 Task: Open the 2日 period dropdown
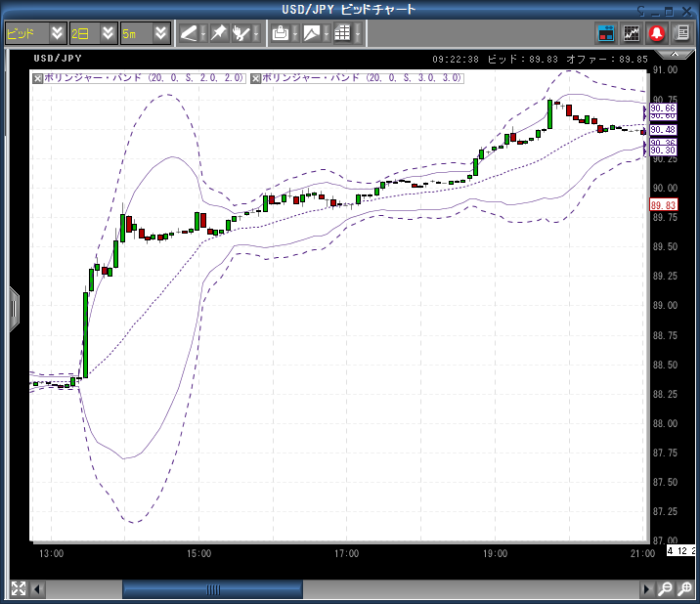pyautogui.click(x=93, y=32)
